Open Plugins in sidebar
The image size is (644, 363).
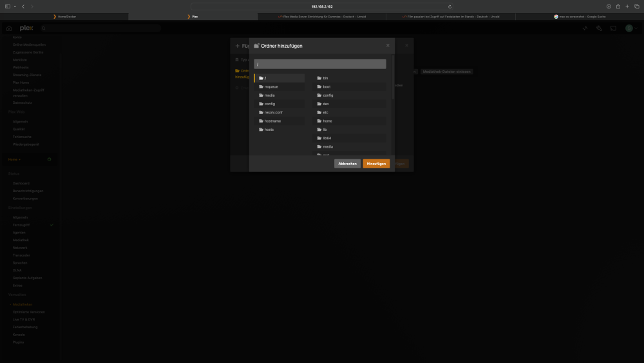(19, 342)
